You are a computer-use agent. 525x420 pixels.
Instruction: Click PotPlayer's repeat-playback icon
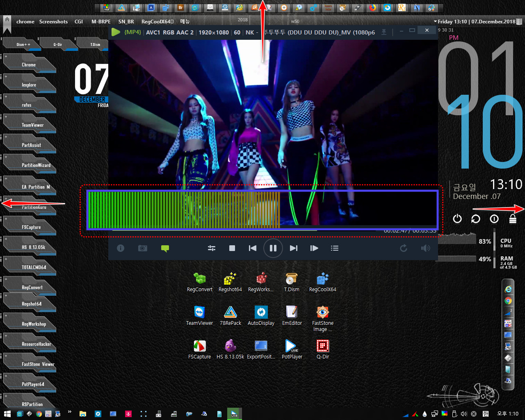(x=404, y=248)
